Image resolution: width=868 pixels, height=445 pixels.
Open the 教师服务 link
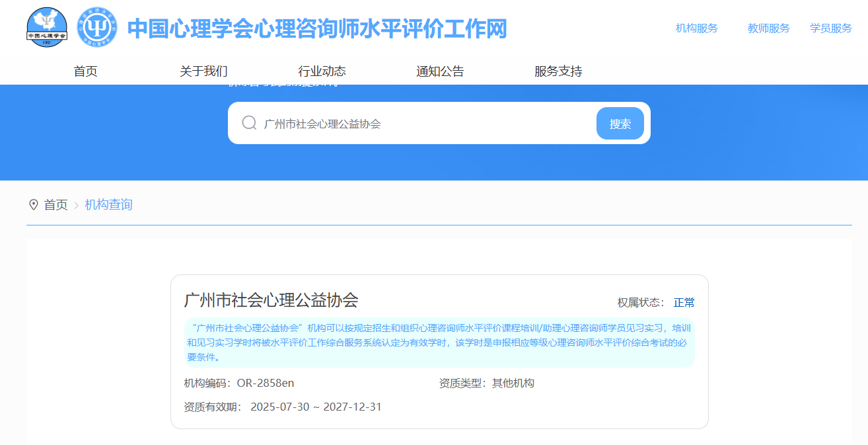769,28
